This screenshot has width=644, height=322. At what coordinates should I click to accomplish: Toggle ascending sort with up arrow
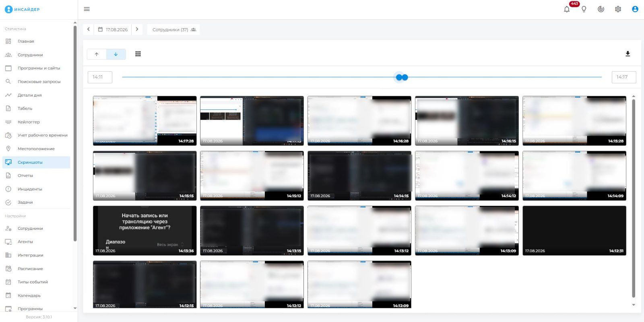click(x=97, y=54)
